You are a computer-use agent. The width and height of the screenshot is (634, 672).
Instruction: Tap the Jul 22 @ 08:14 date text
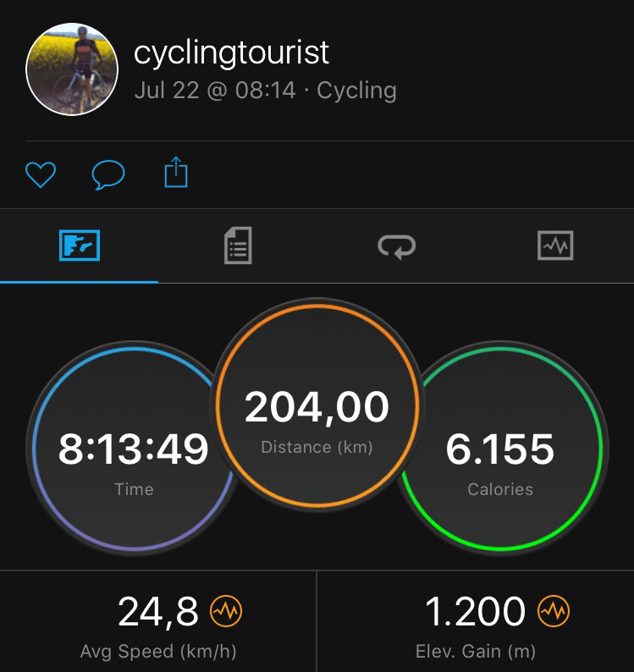[x=215, y=91]
